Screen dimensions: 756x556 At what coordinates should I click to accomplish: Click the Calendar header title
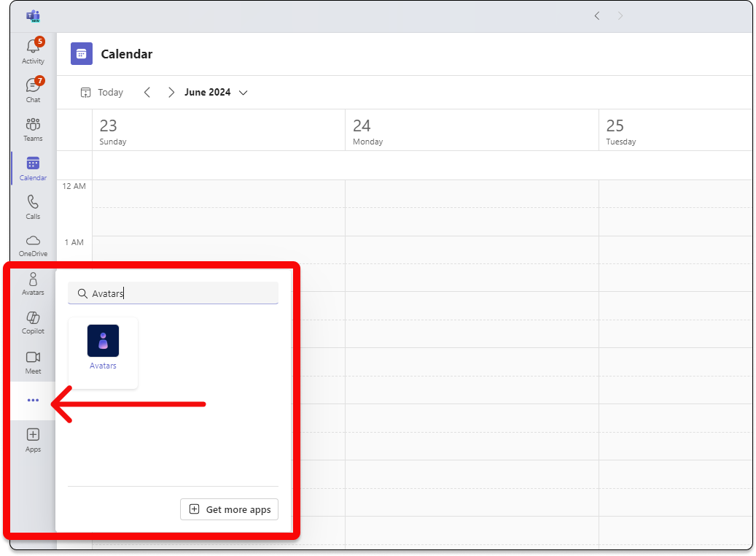click(126, 53)
